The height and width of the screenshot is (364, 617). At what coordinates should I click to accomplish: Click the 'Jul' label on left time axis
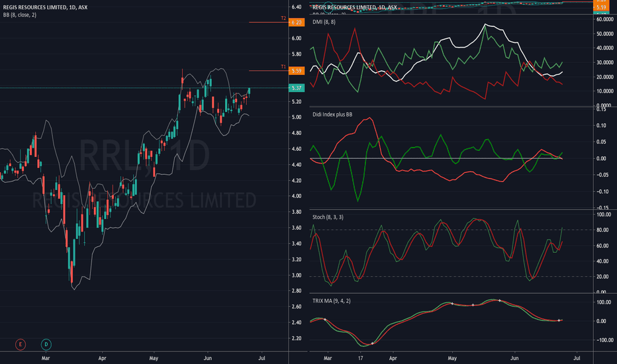pyautogui.click(x=261, y=359)
